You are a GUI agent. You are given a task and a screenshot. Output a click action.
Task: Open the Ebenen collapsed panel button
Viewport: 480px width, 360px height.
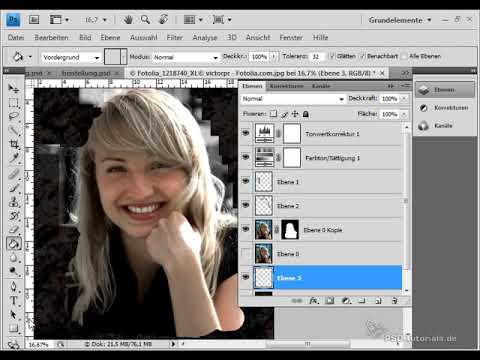445,90
